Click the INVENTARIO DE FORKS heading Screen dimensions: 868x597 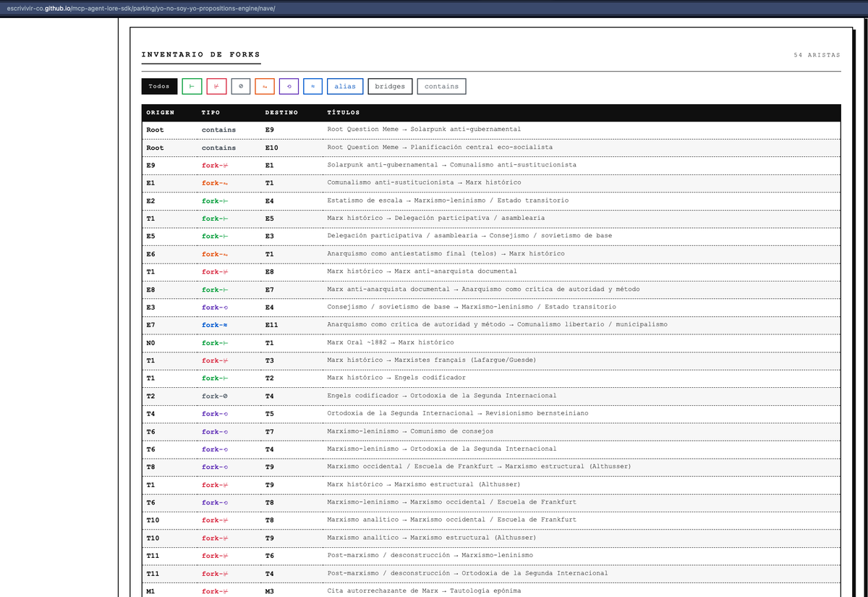200,54
